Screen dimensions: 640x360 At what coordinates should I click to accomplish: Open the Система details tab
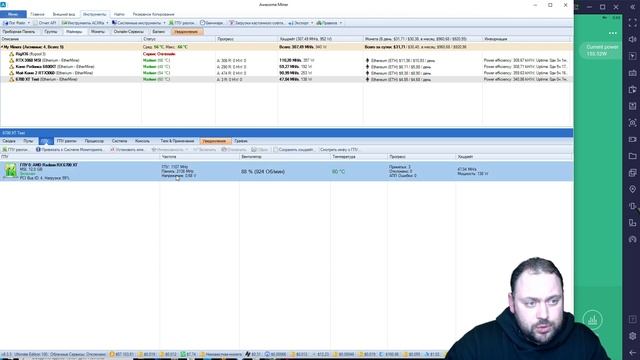coord(120,141)
